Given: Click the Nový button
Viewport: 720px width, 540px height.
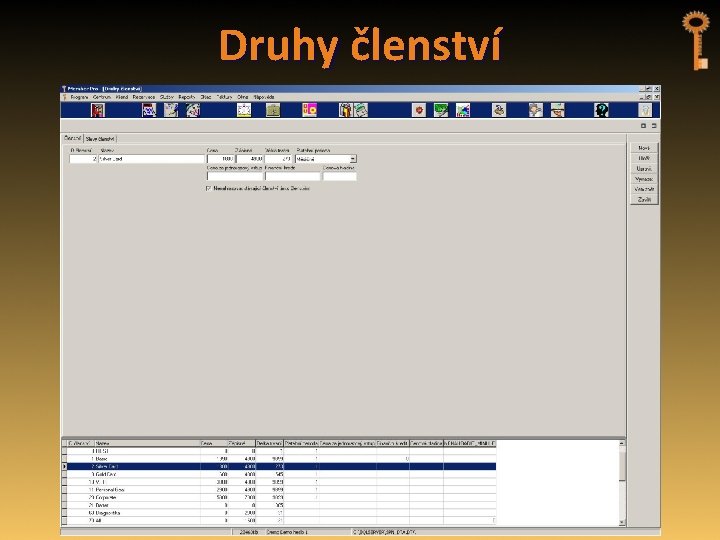Looking at the screenshot, I should coord(644,148).
